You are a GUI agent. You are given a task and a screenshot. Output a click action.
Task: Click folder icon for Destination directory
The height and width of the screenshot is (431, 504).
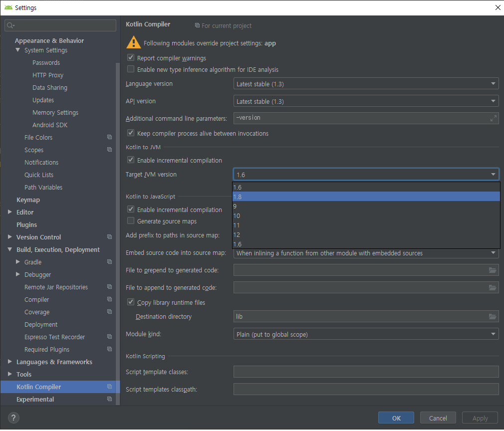click(x=493, y=317)
